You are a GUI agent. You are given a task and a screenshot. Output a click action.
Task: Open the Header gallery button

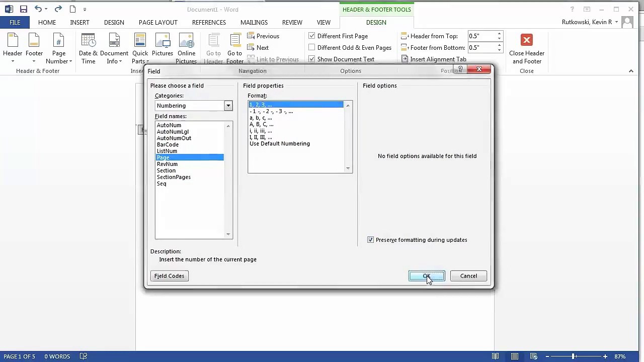coord(13,49)
